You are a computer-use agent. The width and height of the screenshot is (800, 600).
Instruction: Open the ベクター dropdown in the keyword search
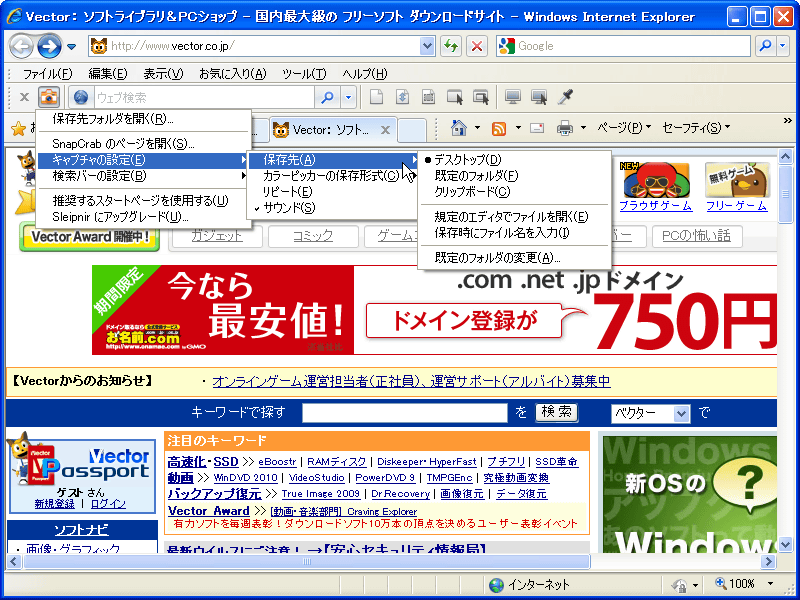[681, 413]
